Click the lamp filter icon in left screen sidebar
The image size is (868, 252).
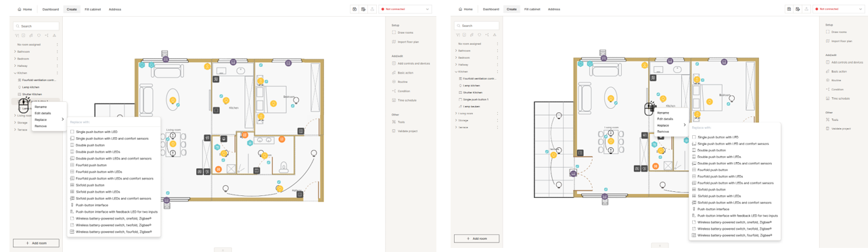point(39,35)
